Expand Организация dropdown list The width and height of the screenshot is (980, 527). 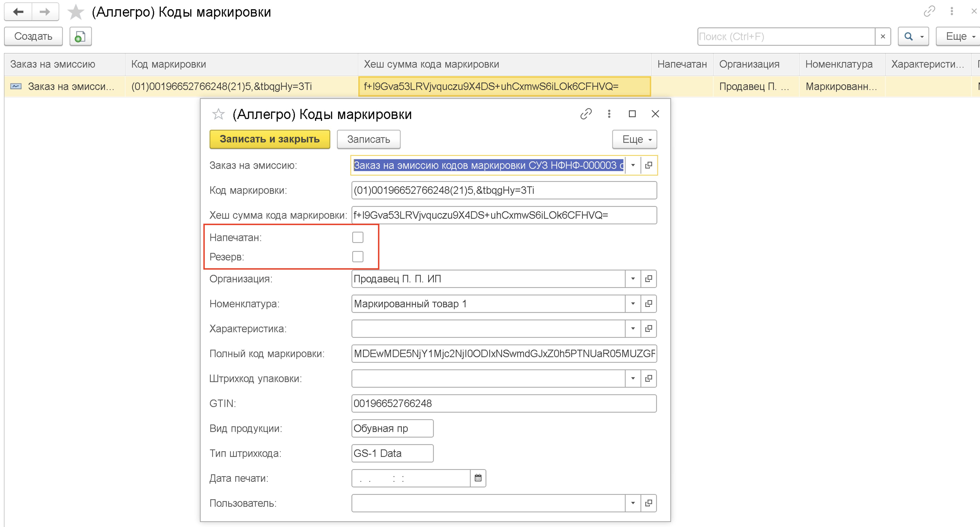[633, 279]
